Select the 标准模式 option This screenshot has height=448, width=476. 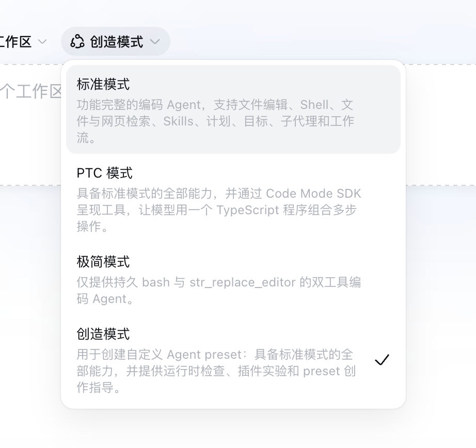click(x=233, y=109)
